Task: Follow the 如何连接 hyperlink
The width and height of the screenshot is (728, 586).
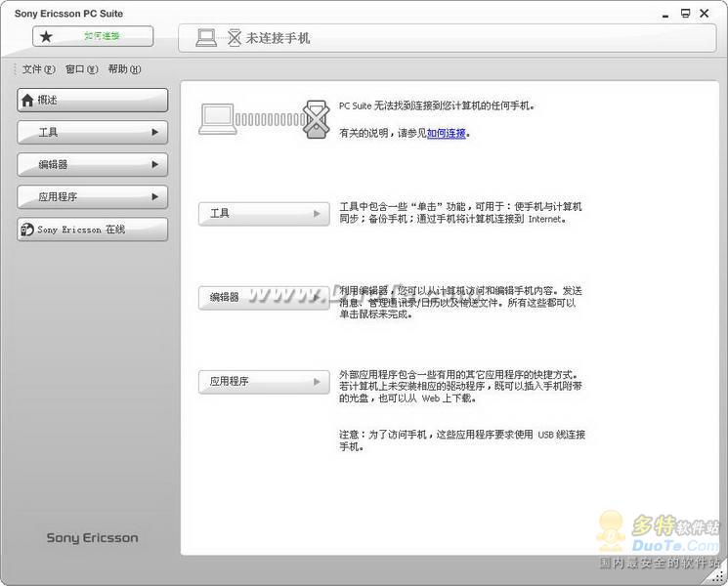Action: tap(447, 133)
